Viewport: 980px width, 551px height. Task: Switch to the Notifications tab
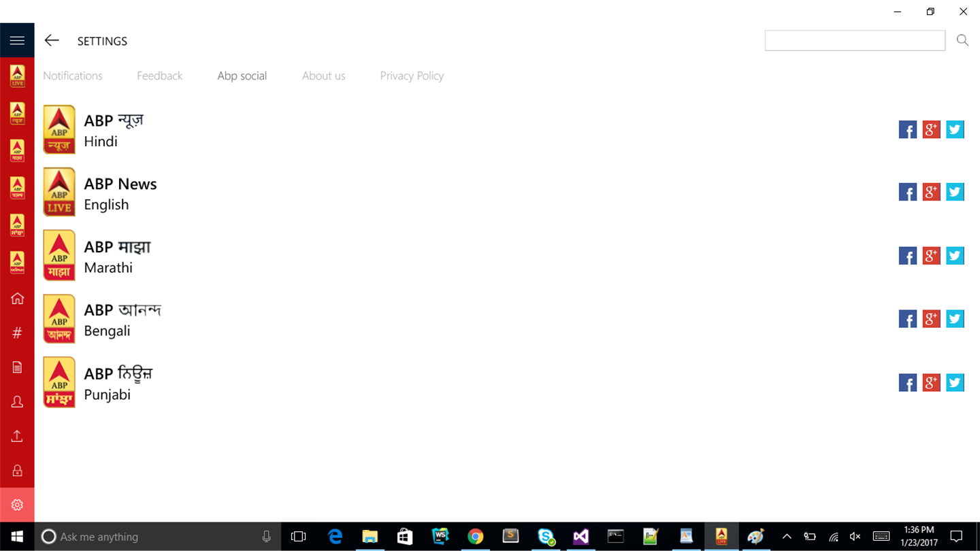click(73, 76)
